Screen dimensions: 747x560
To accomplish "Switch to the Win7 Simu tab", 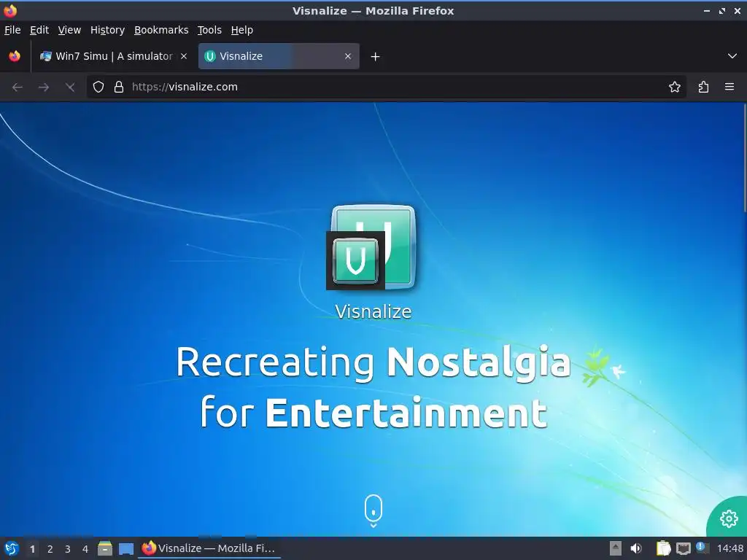I will point(113,56).
